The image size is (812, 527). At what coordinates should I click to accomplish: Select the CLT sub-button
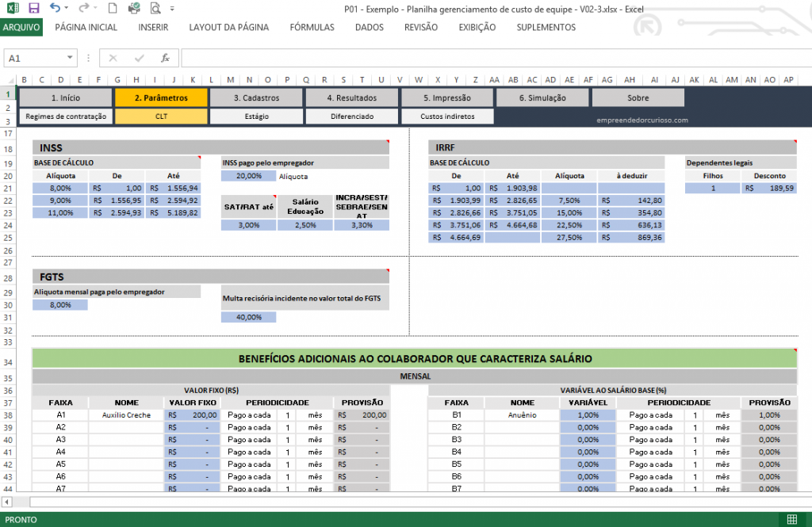pos(161,116)
